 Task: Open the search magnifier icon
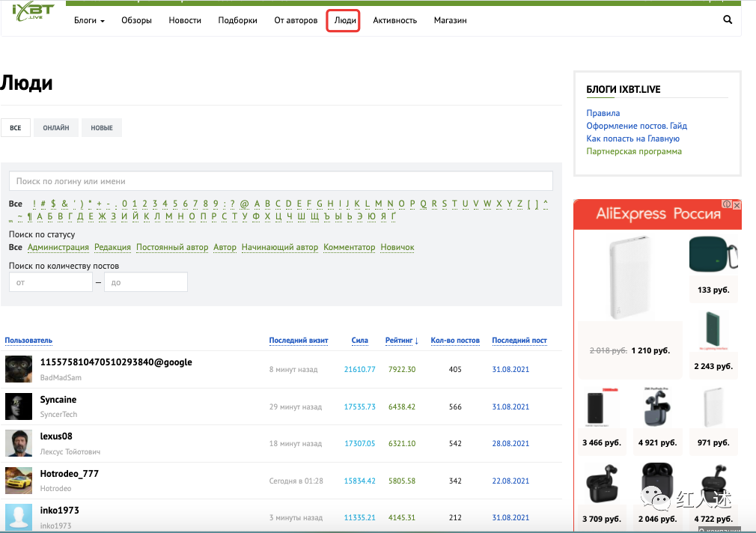(728, 20)
